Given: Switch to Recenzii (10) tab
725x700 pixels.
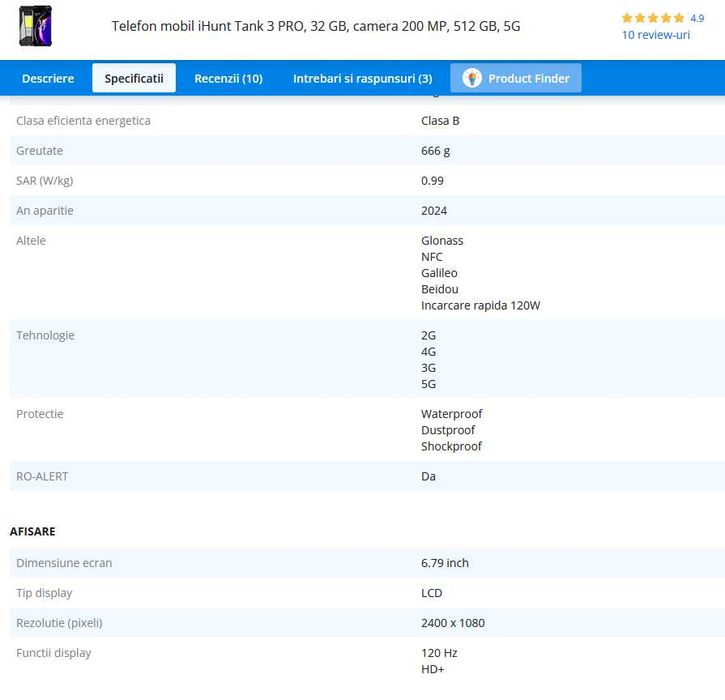Looking at the screenshot, I should coord(228,78).
